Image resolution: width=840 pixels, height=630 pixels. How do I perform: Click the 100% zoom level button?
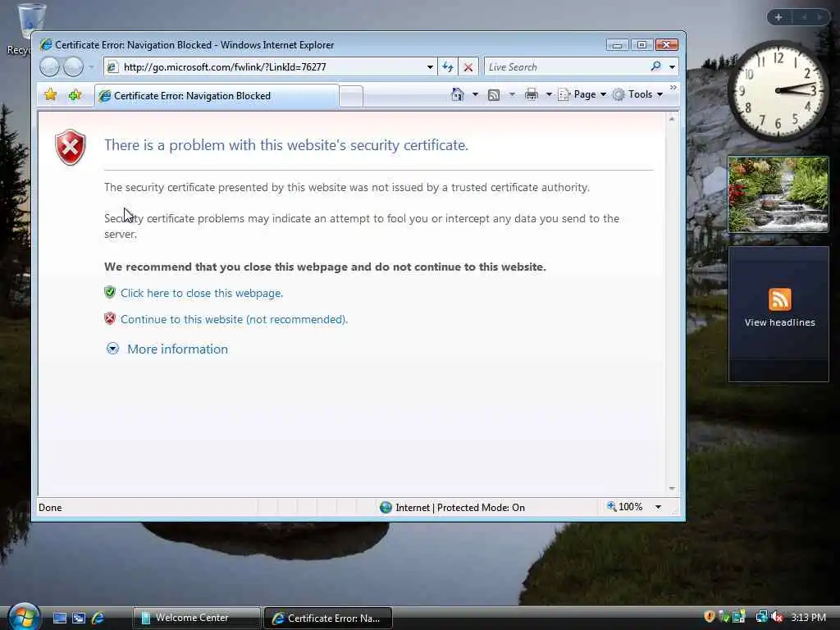(624, 507)
